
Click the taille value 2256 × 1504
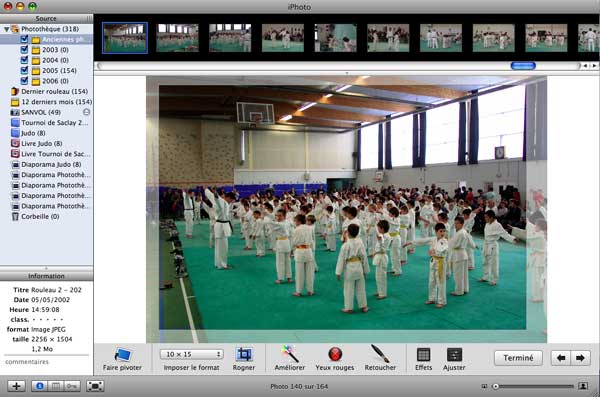pyautogui.click(x=52, y=339)
